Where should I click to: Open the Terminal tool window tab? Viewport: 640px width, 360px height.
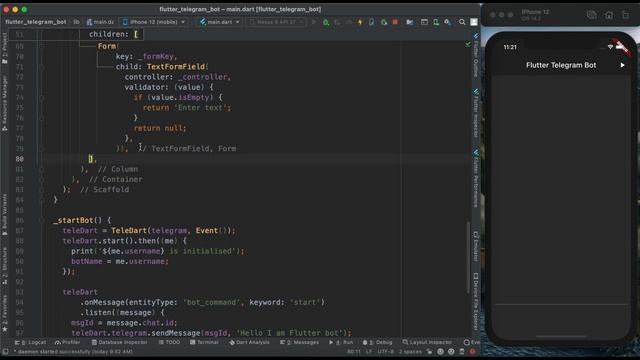click(x=204, y=342)
